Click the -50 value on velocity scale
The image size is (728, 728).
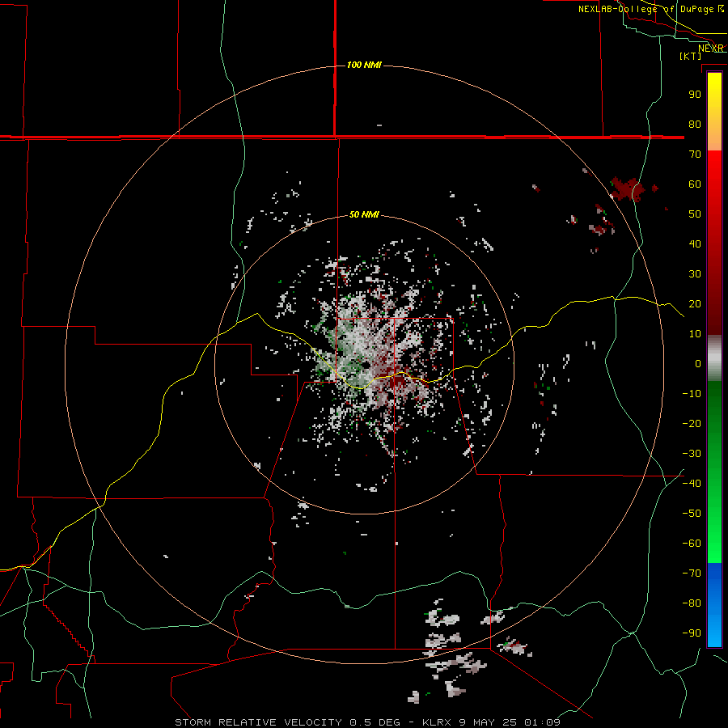click(x=692, y=513)
